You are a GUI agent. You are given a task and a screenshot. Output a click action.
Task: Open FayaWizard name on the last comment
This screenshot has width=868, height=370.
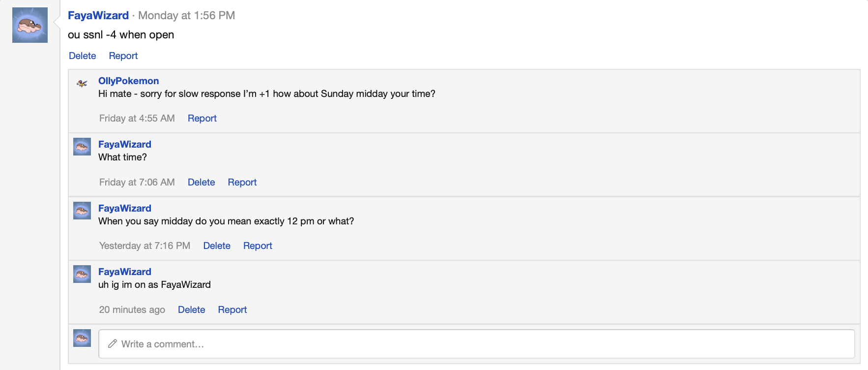(124, 272)
